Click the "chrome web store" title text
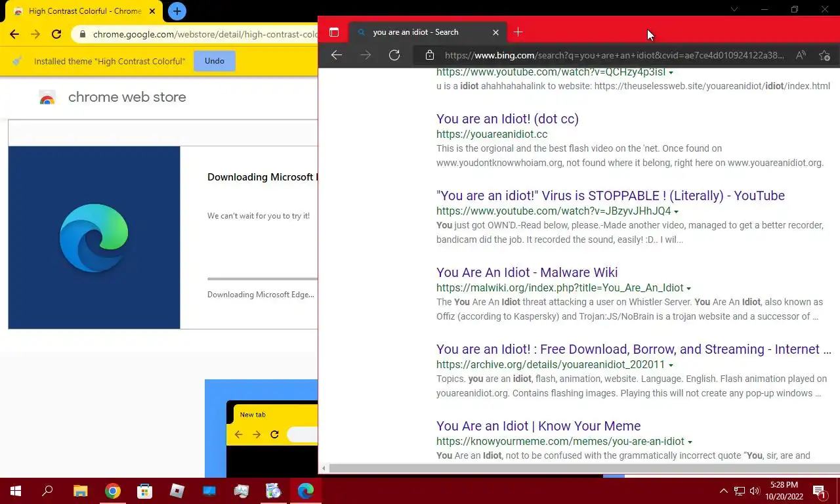The width and height of the screenshot is (840, 504). coord(127,97)
